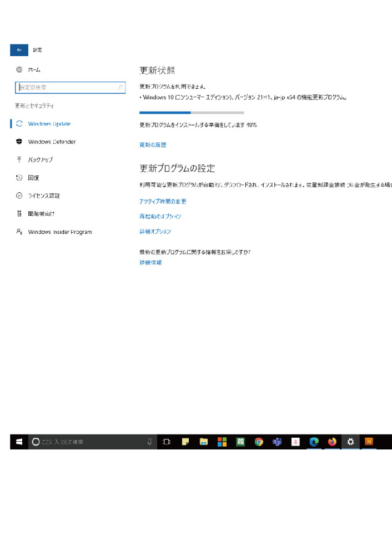Click the taskbar microphone icon
392x555 pixels.
tap(149, 442)
